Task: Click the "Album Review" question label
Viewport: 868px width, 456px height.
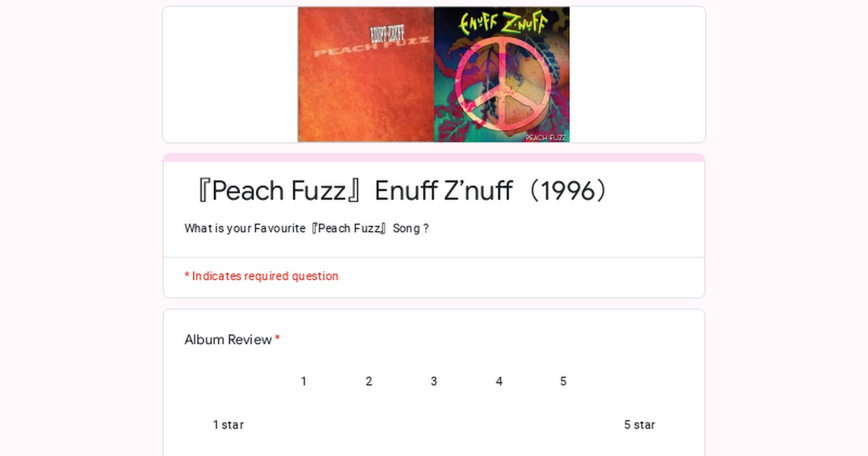Action: tap(228, 339)
